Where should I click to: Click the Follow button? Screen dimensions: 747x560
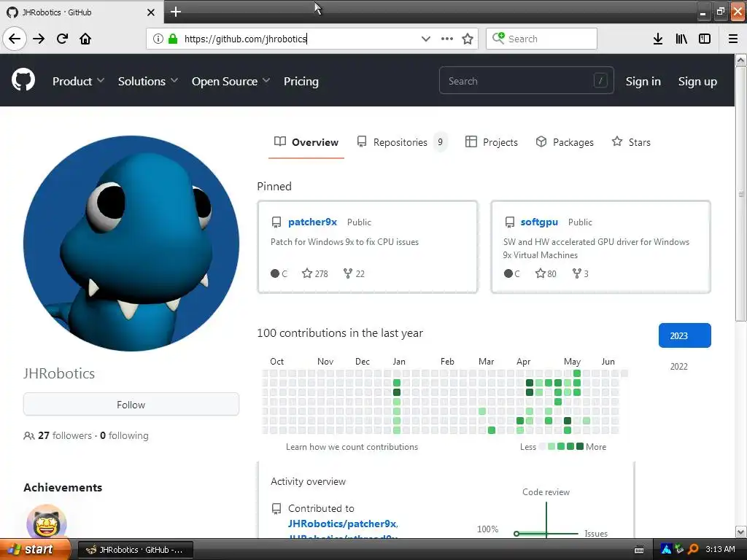[x=131, y=404]
